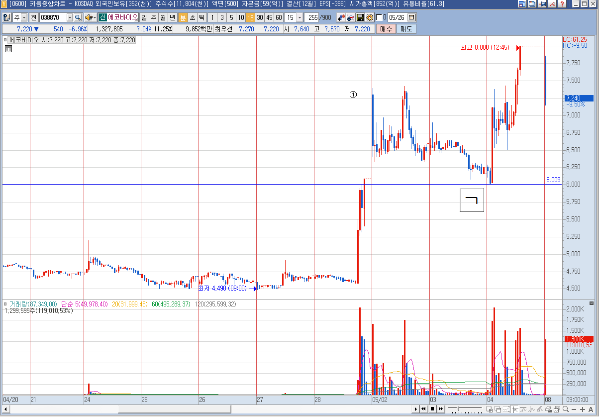Select the monthly 월 chart period button

tap(163, 18)
